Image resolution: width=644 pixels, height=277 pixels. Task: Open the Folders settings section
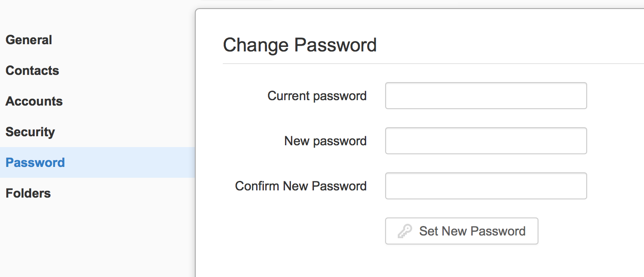coord(28,193)
